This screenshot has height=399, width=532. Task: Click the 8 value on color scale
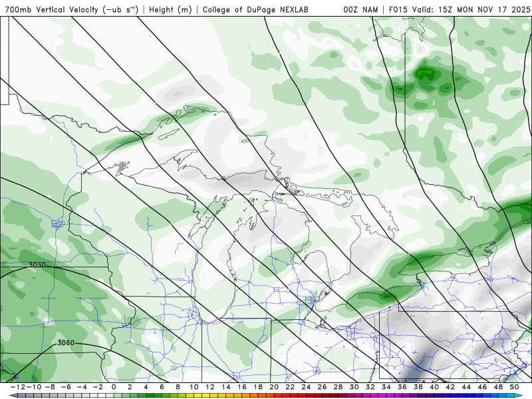click(x=178, y=387)
